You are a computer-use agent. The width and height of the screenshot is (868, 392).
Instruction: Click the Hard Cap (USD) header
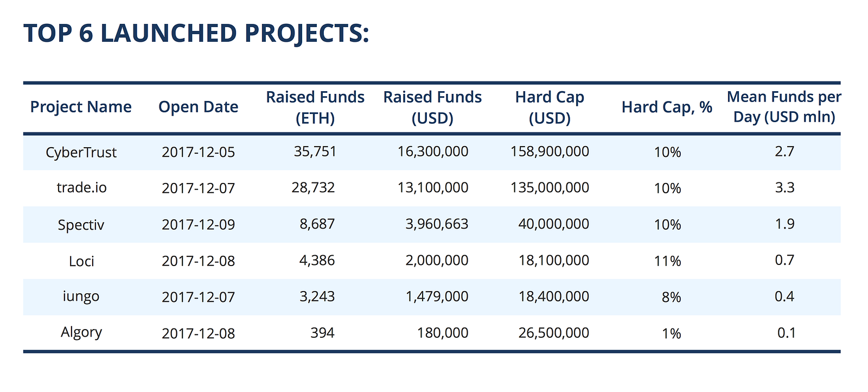click(550, 108)
